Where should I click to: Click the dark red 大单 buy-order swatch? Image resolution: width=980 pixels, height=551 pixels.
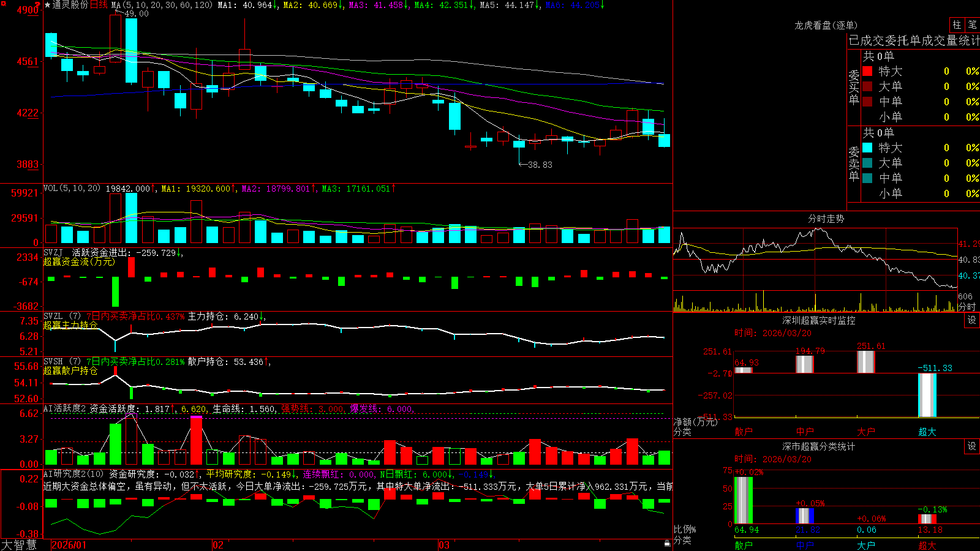867,86
